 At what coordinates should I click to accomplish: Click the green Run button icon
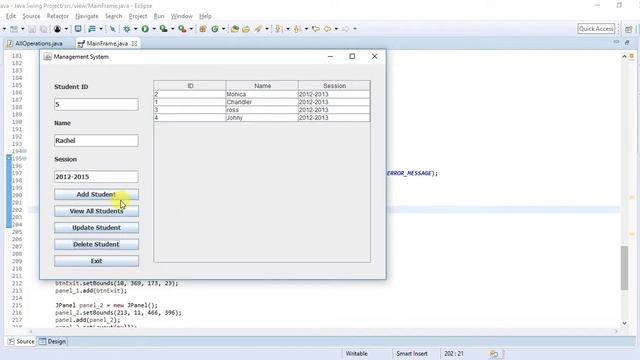pos(145,29)
